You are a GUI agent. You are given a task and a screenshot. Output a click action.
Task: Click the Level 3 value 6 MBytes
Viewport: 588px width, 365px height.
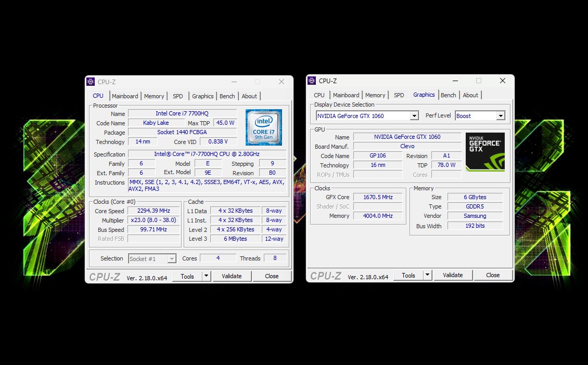pyautogui.click(x=236, y=239)
